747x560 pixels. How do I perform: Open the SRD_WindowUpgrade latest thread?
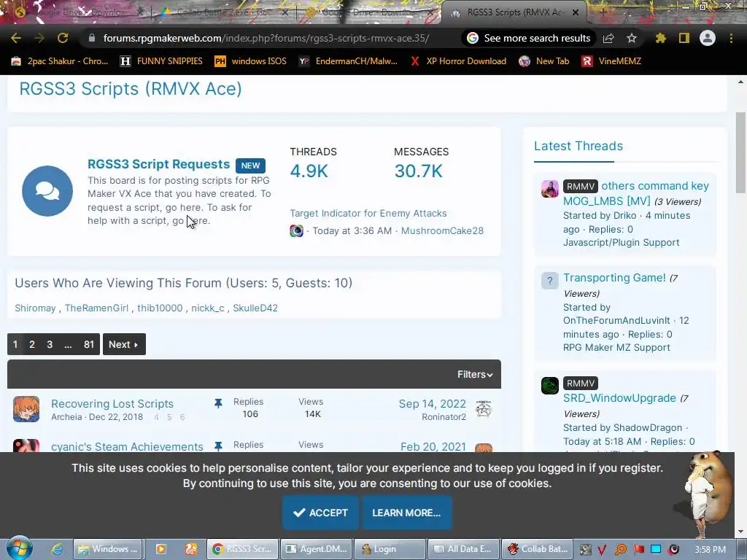click(619, 398)
